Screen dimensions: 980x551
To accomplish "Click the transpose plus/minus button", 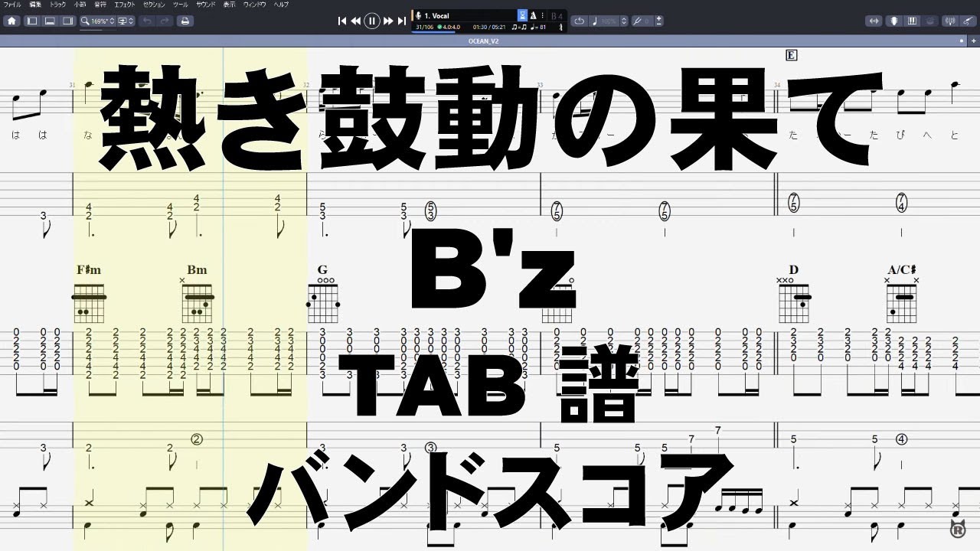I will coord(658,21).
